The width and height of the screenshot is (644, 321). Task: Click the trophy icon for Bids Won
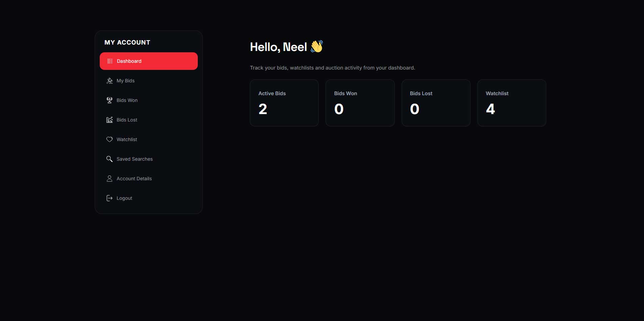tap(110, 100)
